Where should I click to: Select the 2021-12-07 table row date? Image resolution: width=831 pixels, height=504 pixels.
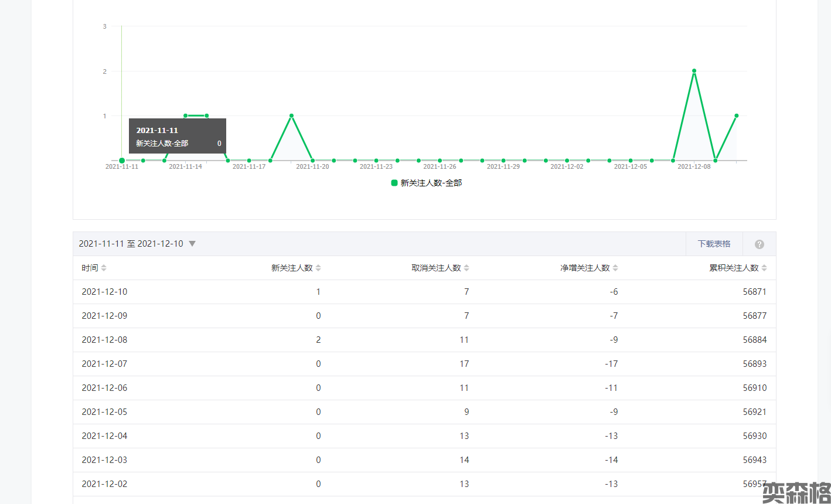pos(104,364)
